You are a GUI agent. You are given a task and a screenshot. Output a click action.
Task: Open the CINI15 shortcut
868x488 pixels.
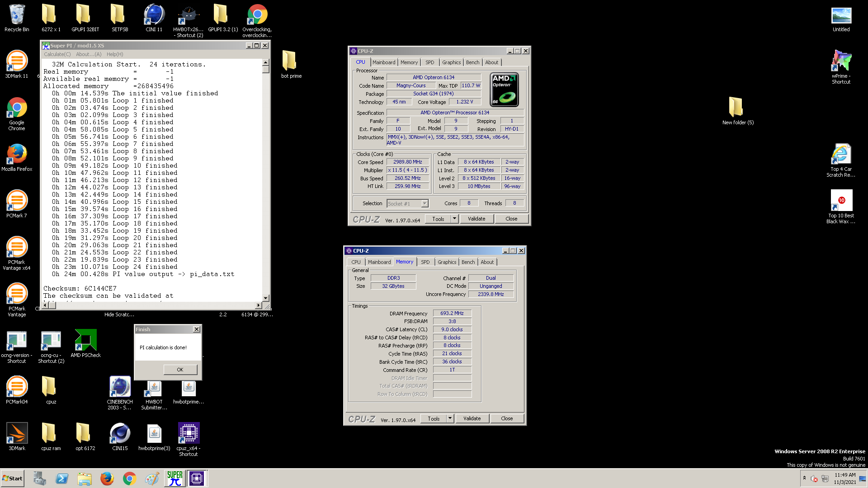[120, 437]
